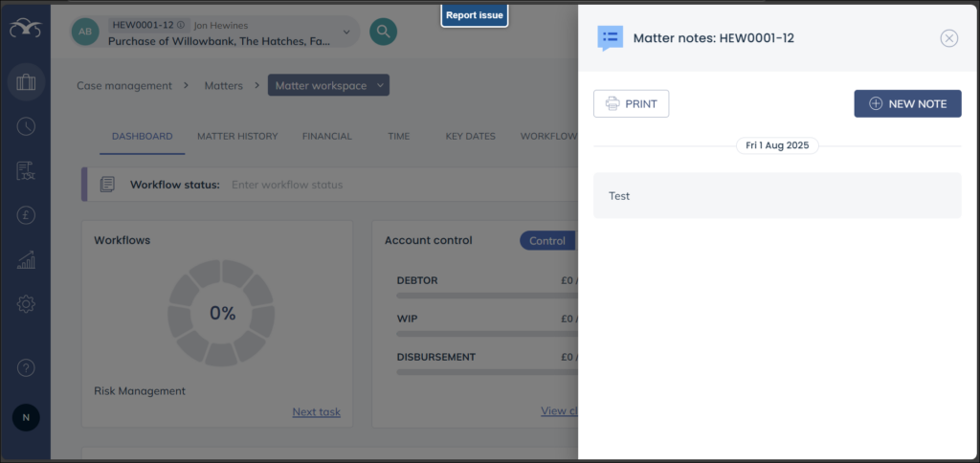Screen dimensions: 980x463
Task: Click the Print button
Action: tap(631, 103)
